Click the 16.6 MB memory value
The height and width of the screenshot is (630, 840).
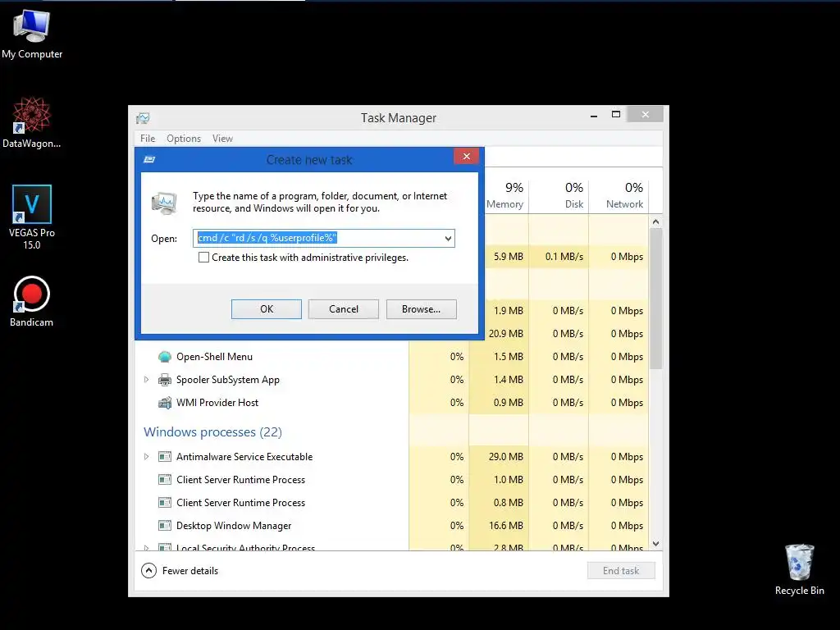(x=505, y=526)
